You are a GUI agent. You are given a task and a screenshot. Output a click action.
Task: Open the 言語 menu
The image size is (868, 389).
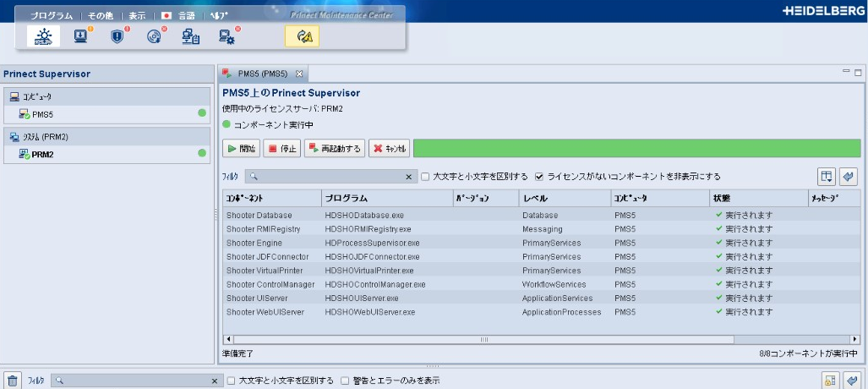click(186, 16)
